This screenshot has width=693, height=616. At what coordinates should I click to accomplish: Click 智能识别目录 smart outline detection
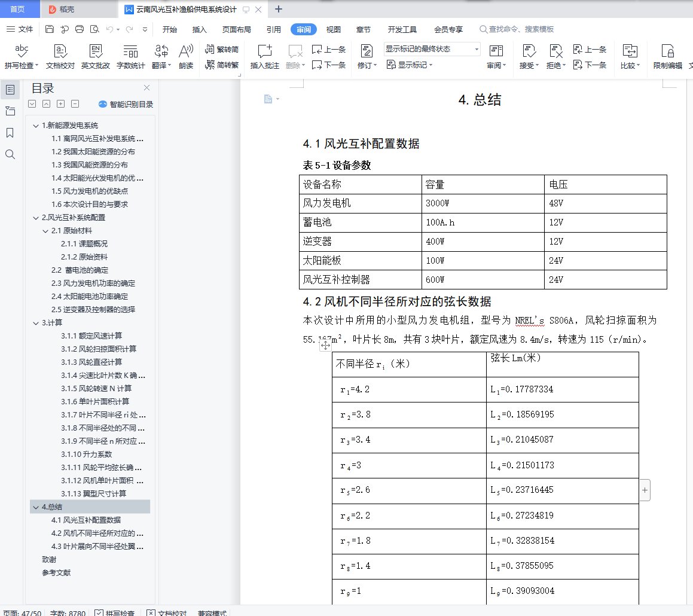click(x=126, y=105)
